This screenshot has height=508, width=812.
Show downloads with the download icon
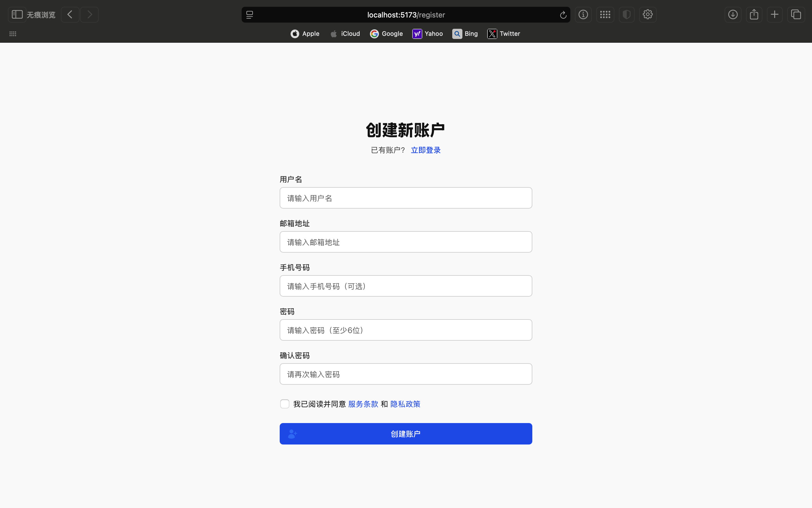[733, 14]
